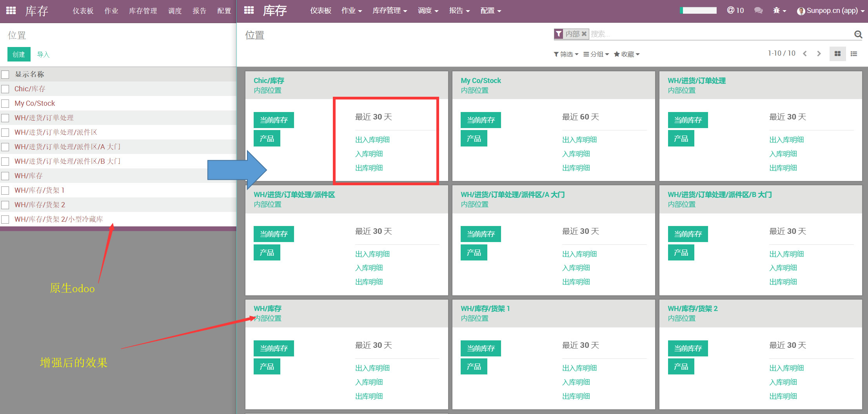Check the WH/进货/订单处理/派件区 row checkbox
The width and height of the screenshot is (868, 414).
(x=5, y=132)
